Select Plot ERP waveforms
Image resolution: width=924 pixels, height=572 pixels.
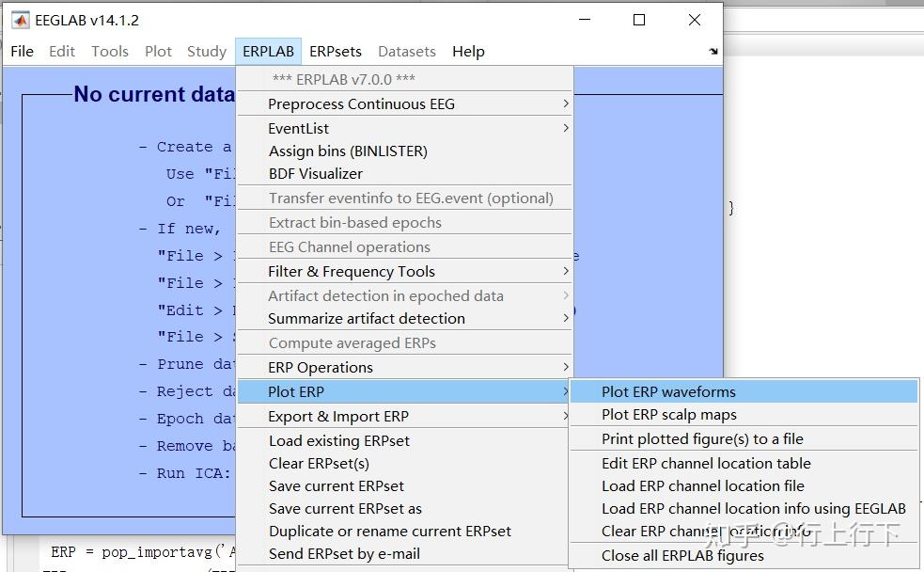[x=668, y=391]
